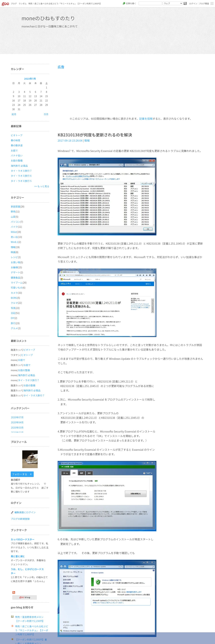The width and height of the screenshot is (215, 644).
Task: Open the ブログ link in the top bar
Action: click(14, 4)
